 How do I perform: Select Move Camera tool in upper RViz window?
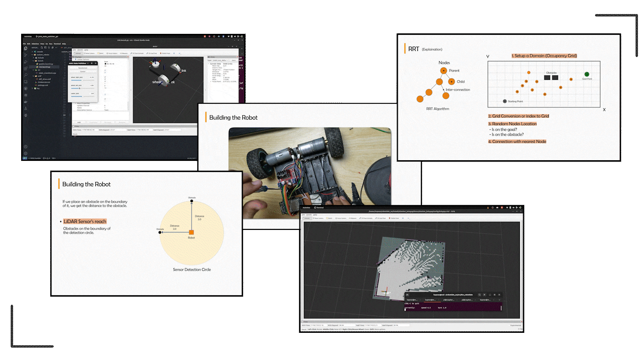[89, 53]
